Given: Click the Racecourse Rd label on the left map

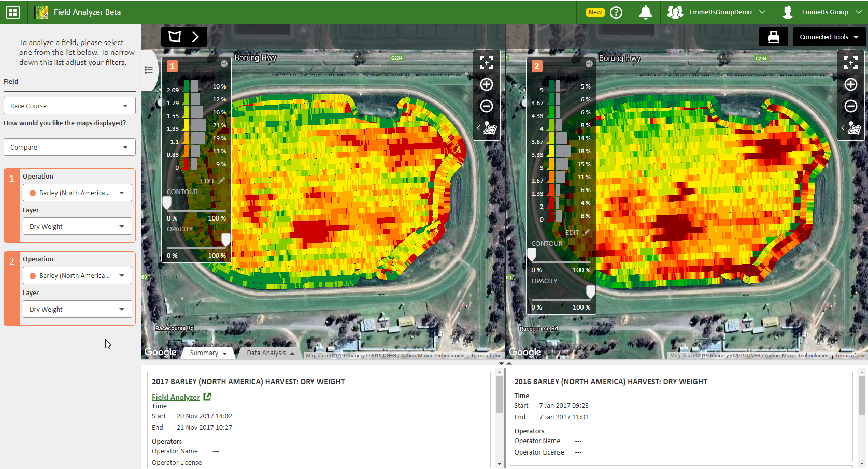Looking at the screenshot, I should pos(175,328).
